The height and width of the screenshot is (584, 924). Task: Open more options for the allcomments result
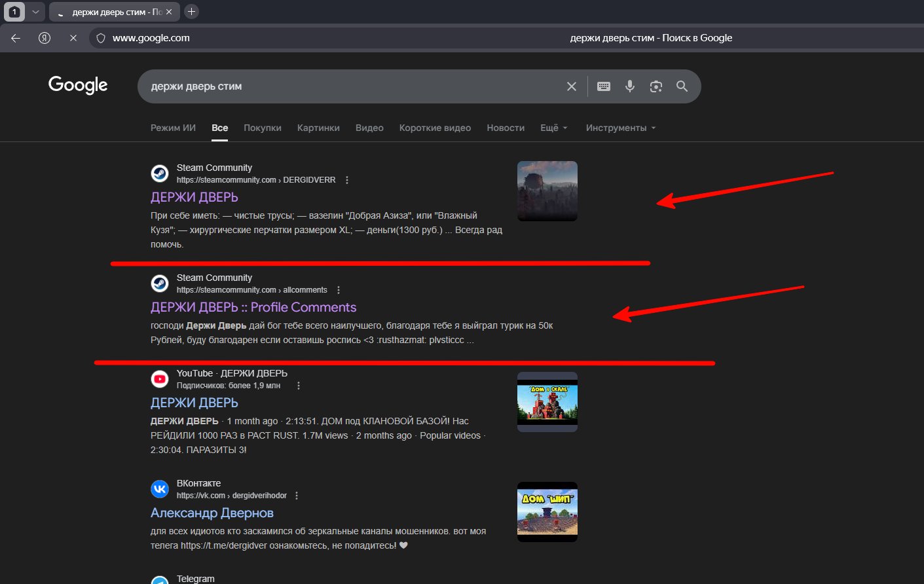click(x=339, y=290)
